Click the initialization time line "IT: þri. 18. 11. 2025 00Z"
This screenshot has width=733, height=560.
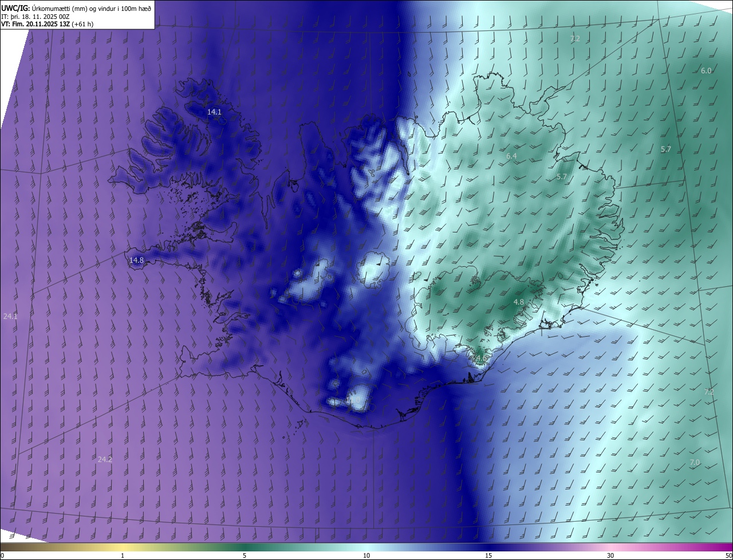click(35, 16)
